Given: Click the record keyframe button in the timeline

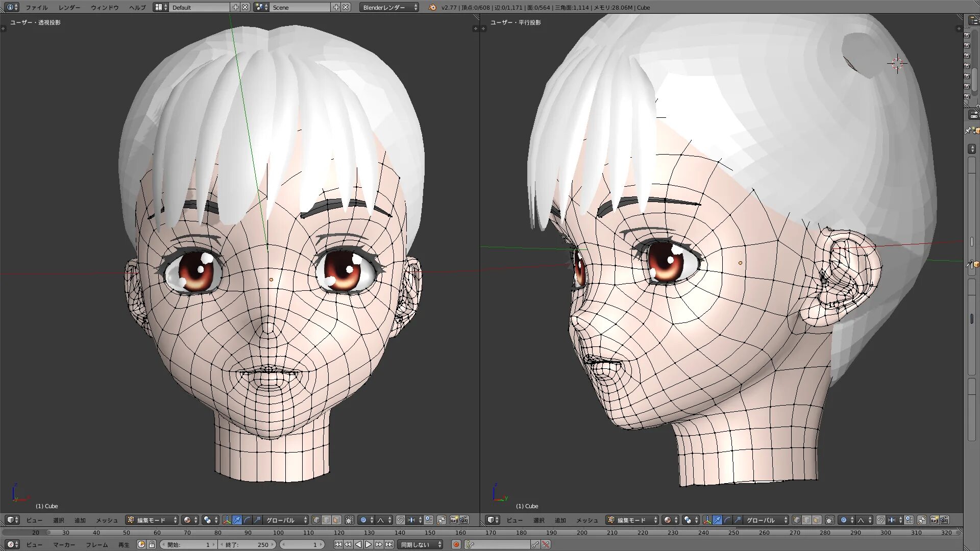Looking at the screenshot, I should coord(456,544).
